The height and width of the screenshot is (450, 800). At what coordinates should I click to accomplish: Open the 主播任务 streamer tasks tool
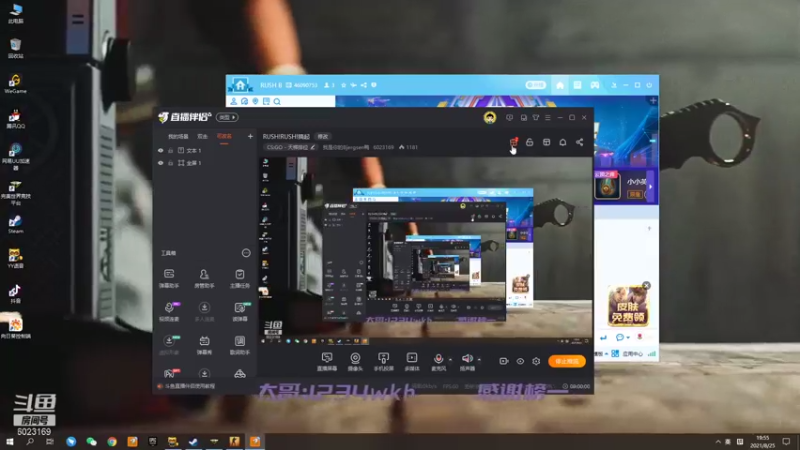(x=239, y=279)
